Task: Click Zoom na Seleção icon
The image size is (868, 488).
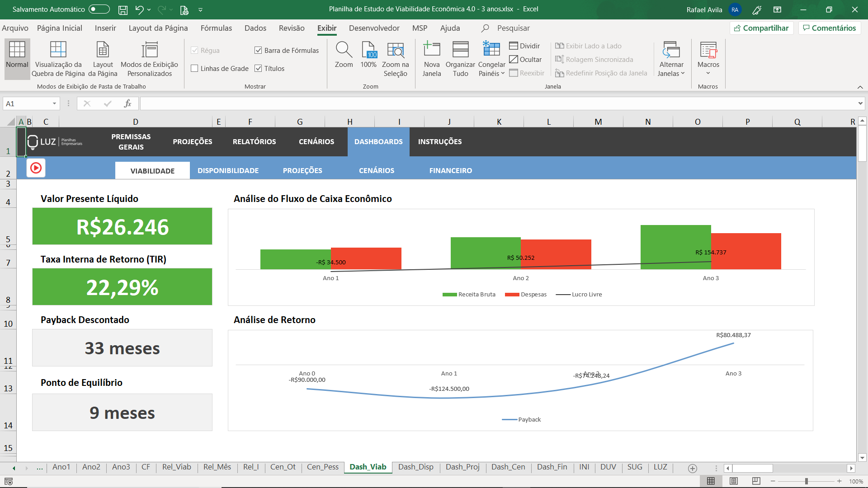Action: pos(395,50)
